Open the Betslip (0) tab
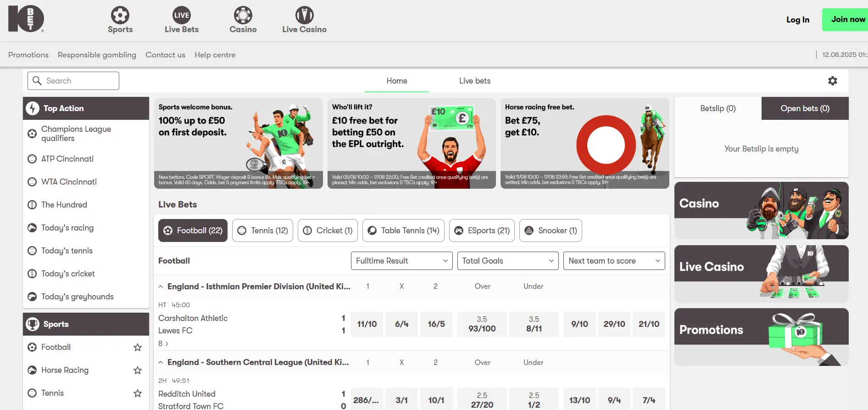 (x=718, y=108)
